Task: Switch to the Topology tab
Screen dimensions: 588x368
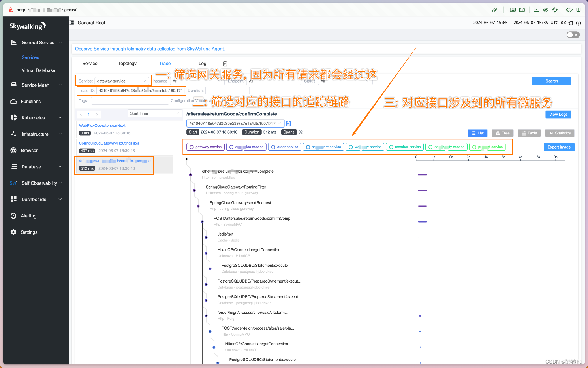Action: 127,64
